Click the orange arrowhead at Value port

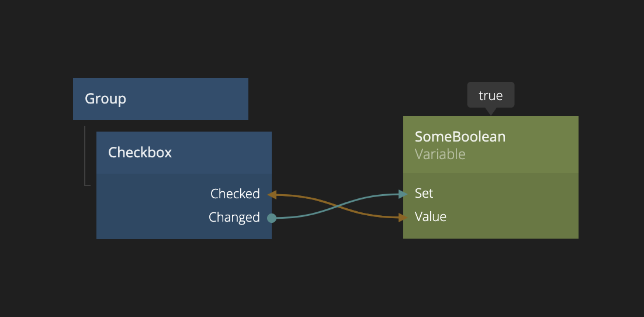pos(402,218)
